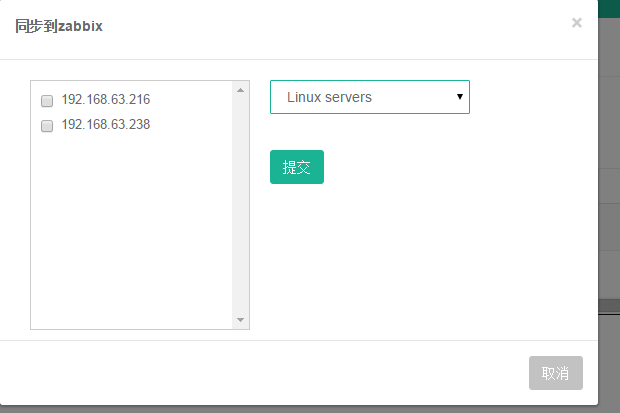Close the 同步到zabbix dialog with X
The image size is (620, 413).
(577, 23)
